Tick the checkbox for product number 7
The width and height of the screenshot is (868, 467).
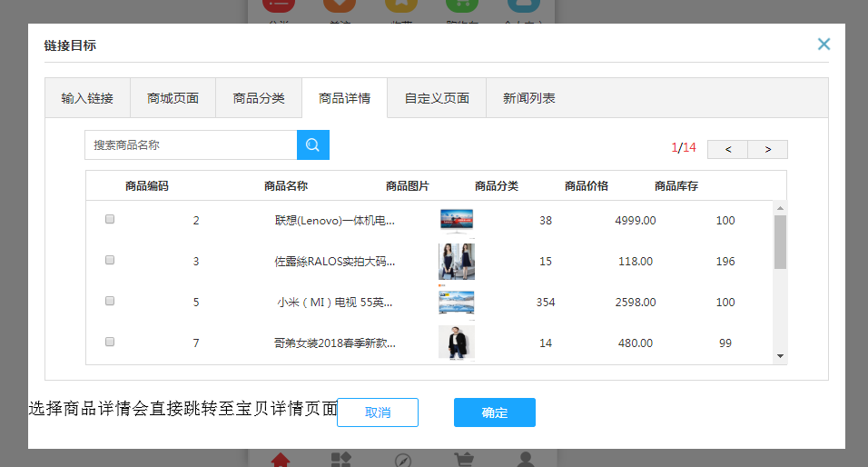pyautogui.click(x=110, y=342)
